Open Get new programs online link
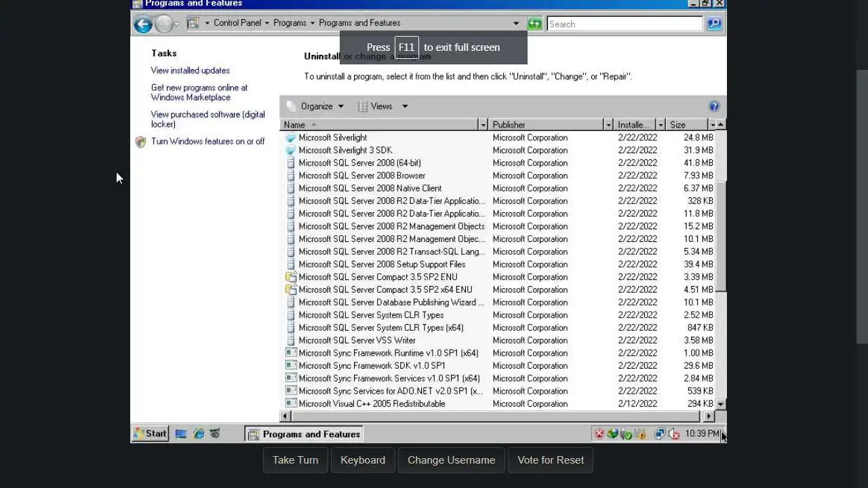The width and height of the screenshot is (868, 488). 199,93
